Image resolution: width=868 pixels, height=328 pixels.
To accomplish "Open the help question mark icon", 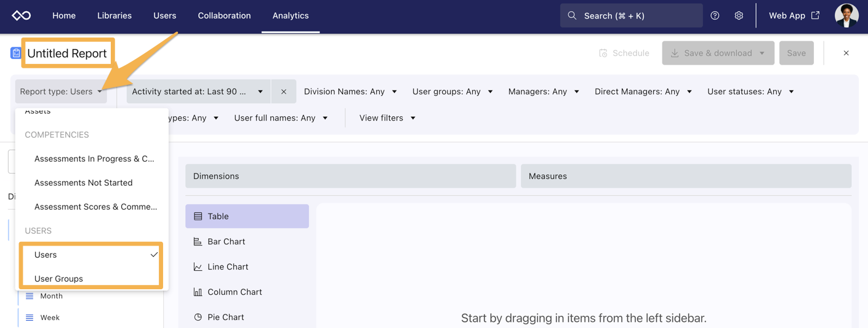I will tap(715, 15).
